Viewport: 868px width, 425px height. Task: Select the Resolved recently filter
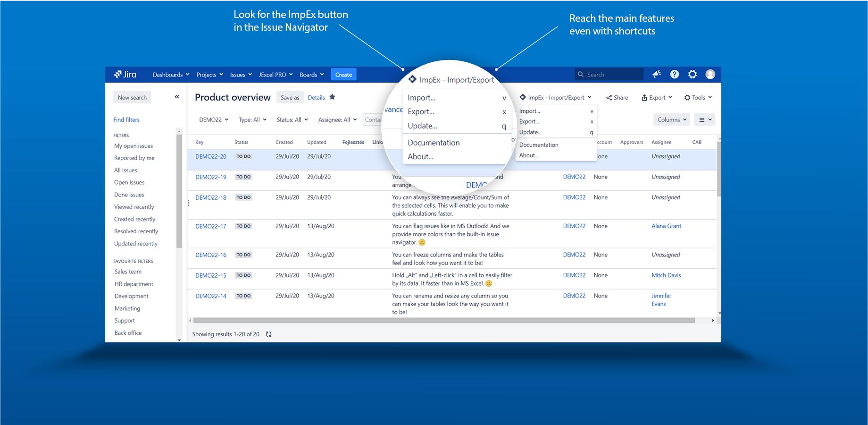(136, 231)
